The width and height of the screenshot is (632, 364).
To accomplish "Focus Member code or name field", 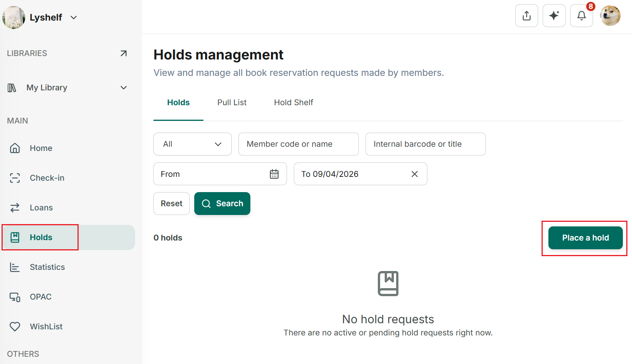I will coord(298,144).
